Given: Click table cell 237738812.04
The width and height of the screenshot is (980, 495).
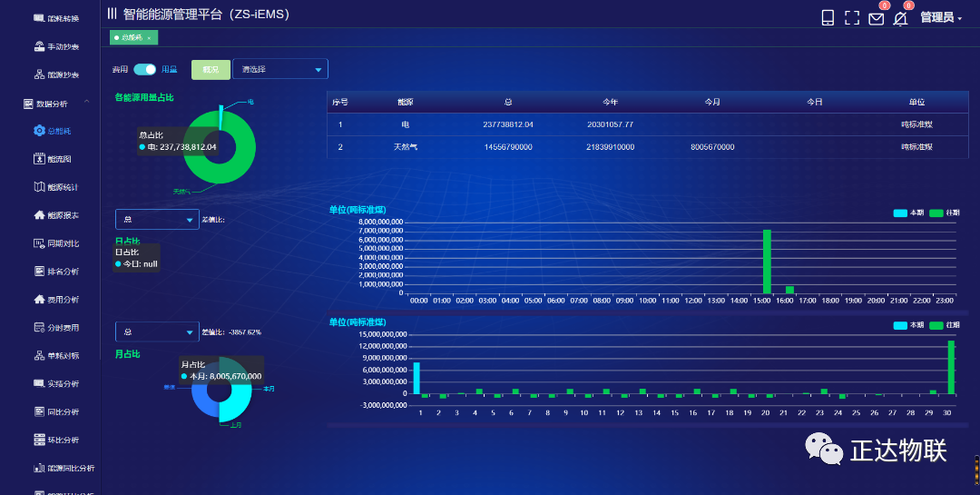Looking at the screenshot, I should (508, 124).
